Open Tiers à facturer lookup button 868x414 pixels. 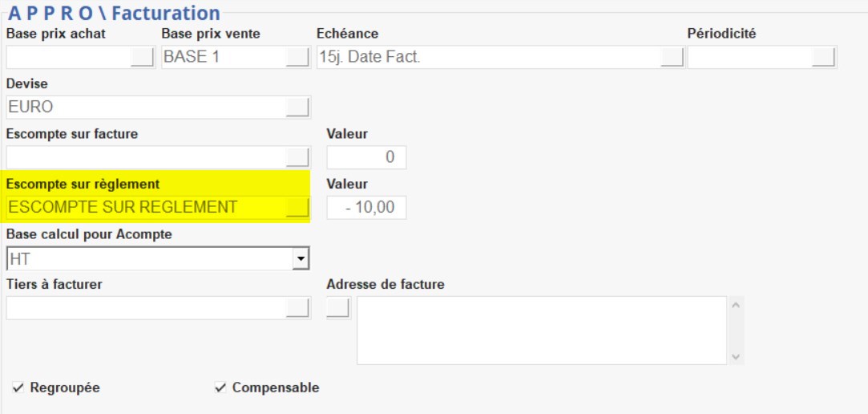(x=297, y=307)
